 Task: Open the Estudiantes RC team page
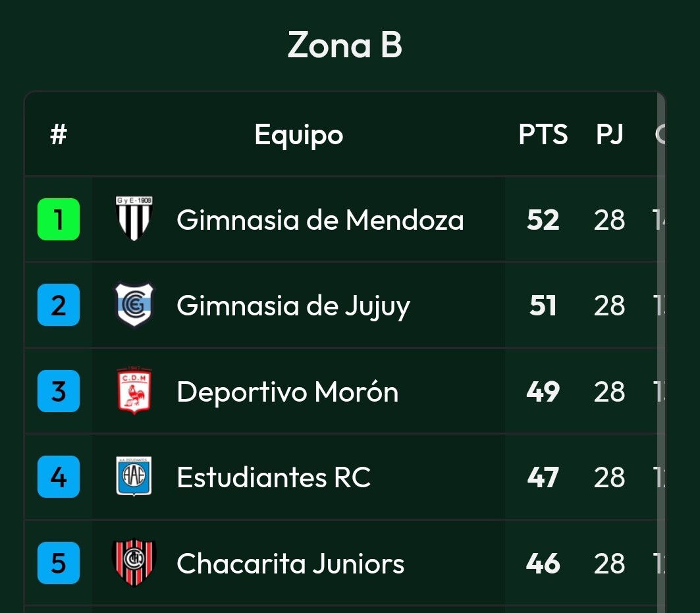274,477
